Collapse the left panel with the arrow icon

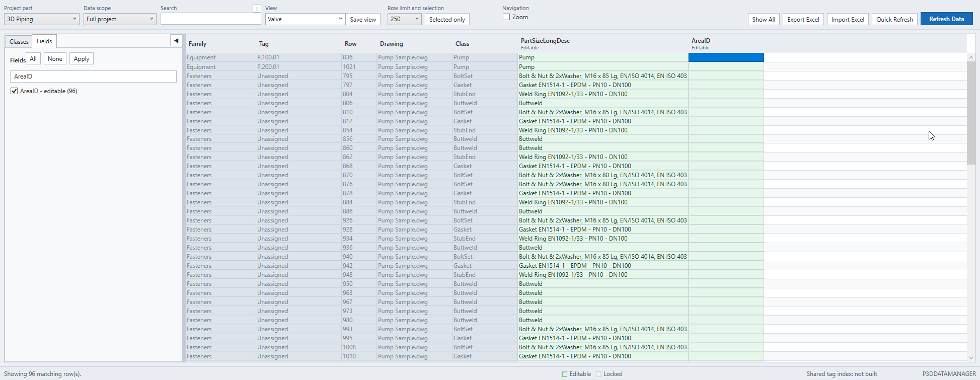[176, 41]
